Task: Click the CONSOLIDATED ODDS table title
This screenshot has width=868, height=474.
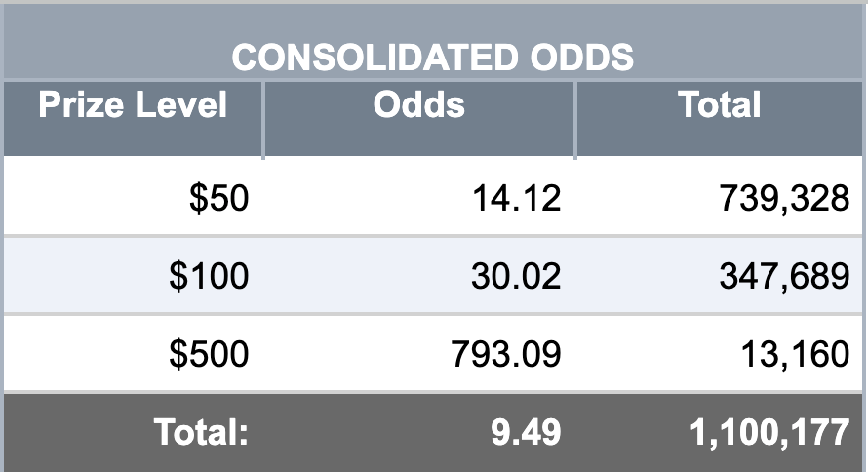Action: [432, 57]
